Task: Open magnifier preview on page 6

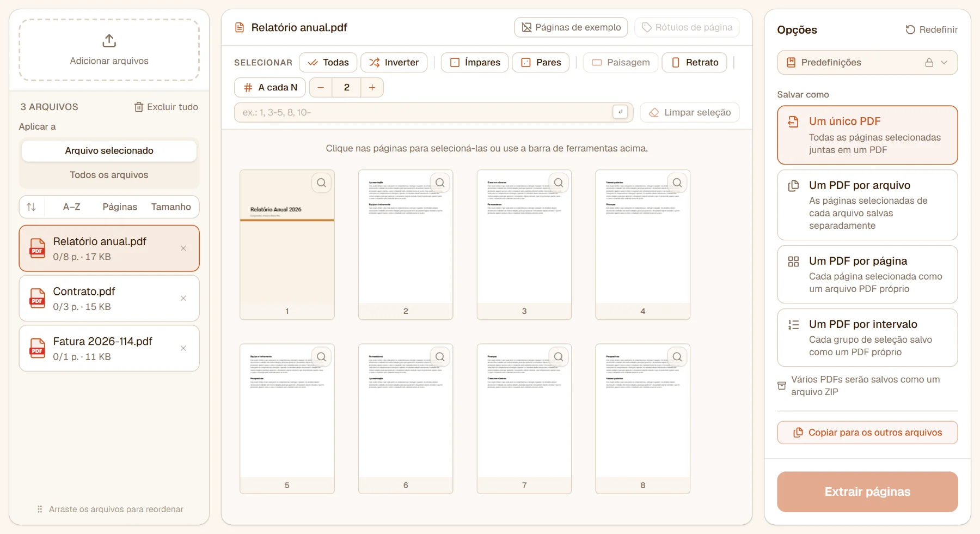Action: pyautogui.click(x=440, y=357)
